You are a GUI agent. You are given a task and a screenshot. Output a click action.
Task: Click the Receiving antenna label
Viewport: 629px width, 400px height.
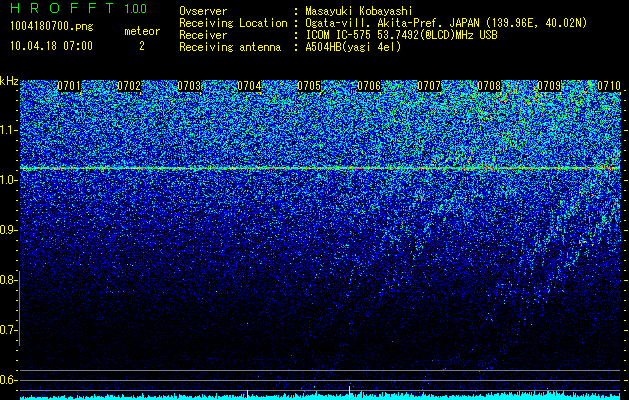tap(230, 47)
